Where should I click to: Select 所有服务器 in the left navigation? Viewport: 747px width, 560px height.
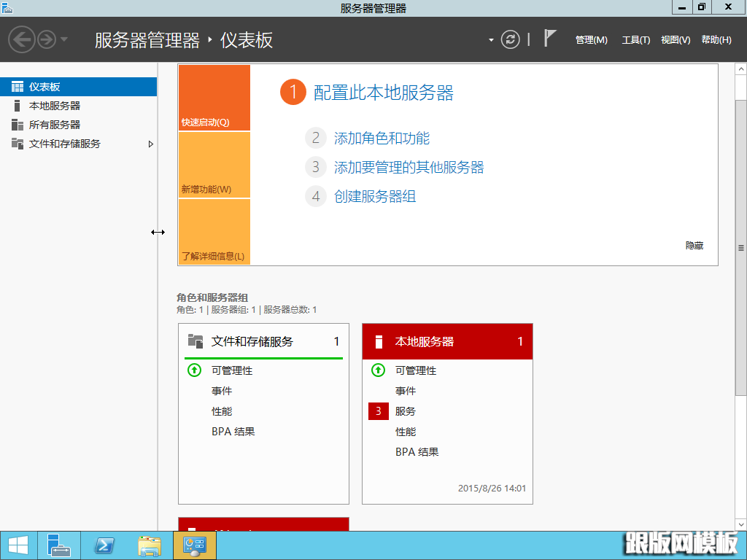[x=78, y=125]
